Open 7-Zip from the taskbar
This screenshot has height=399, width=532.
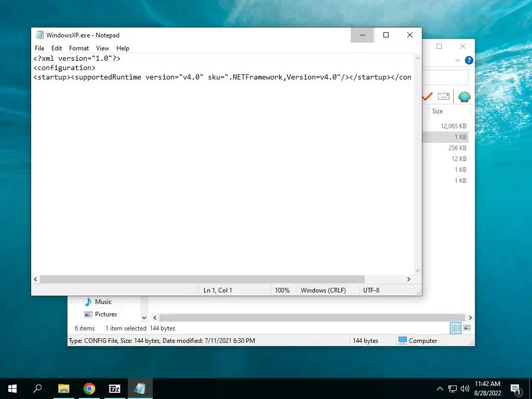tap(115, 389)
